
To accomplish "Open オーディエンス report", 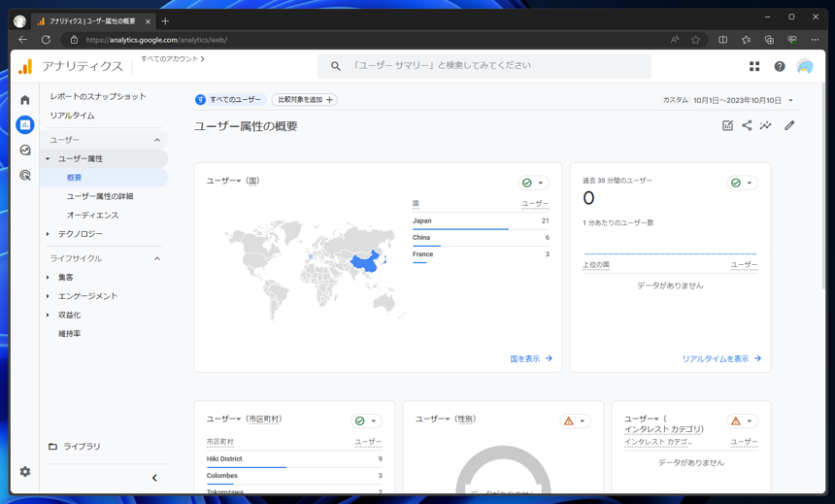I will click(92, 216).
